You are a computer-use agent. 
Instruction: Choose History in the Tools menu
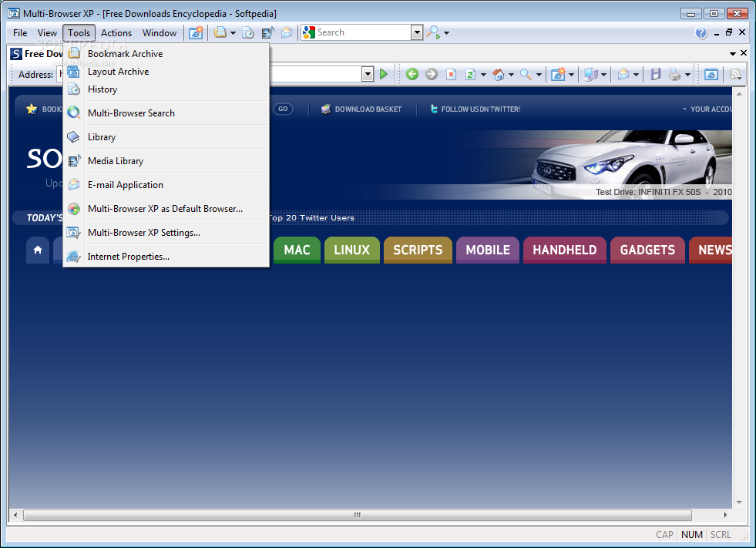[166, 89]
